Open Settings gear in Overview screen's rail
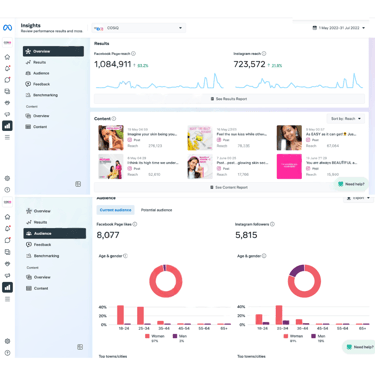The width and height of the screenshot is (375, 375). (x=7, y=178)
